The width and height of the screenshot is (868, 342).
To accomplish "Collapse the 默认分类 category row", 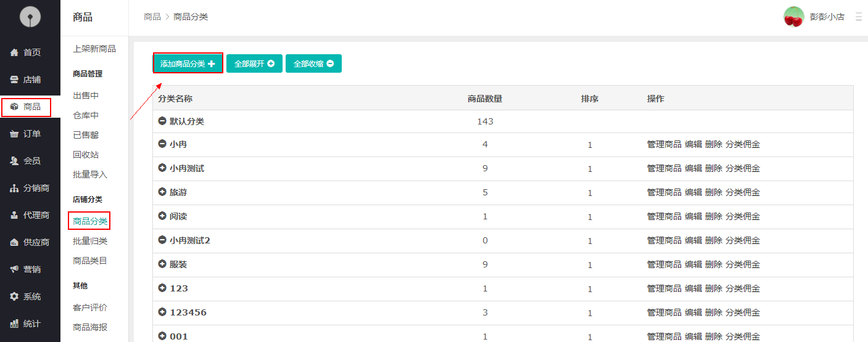I will (x=162, y=121).
